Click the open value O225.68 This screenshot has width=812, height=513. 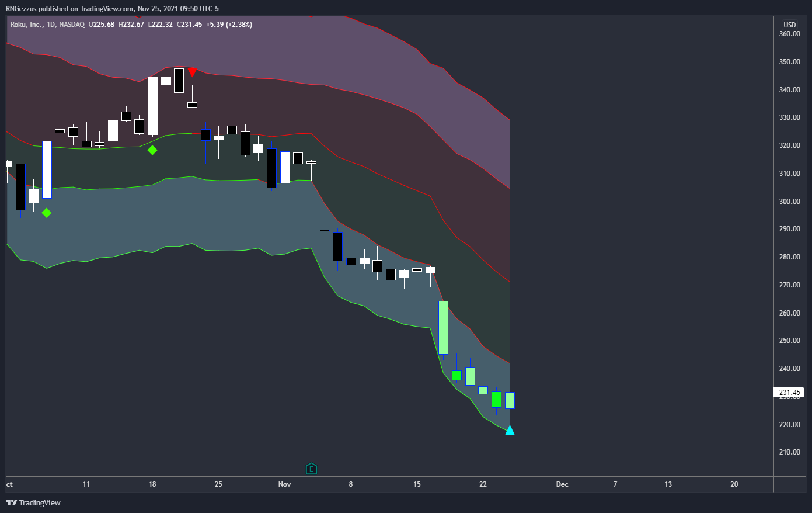coord(102,25)
